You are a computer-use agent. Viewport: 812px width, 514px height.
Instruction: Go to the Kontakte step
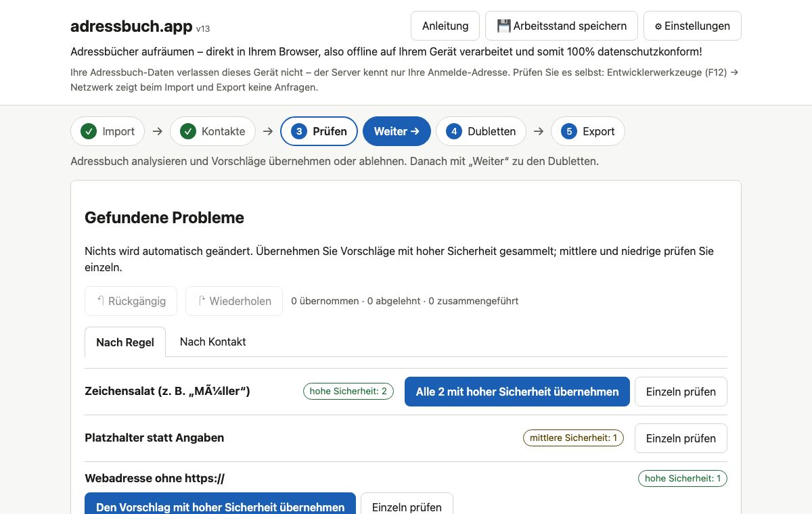click(x=212, y=131)
